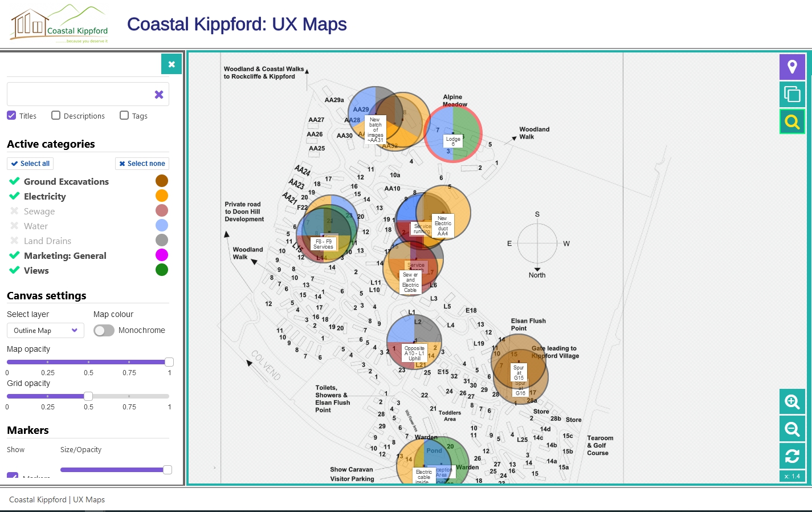Click the Select all button
The width and height of the screenshot is (812, 512).
[x=30, y=164]
